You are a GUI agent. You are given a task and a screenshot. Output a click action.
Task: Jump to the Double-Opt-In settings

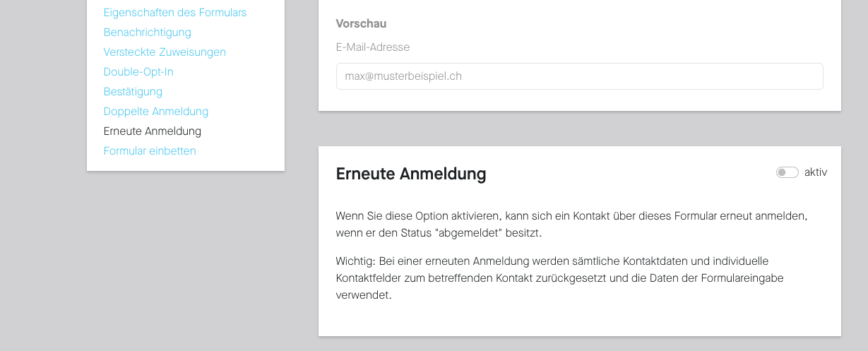[x=138, y=72]
